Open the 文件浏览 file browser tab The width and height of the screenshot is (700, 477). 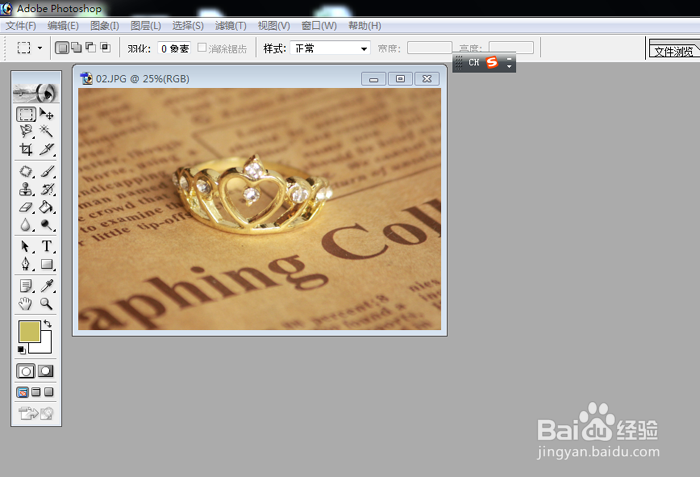click(674, 51)
